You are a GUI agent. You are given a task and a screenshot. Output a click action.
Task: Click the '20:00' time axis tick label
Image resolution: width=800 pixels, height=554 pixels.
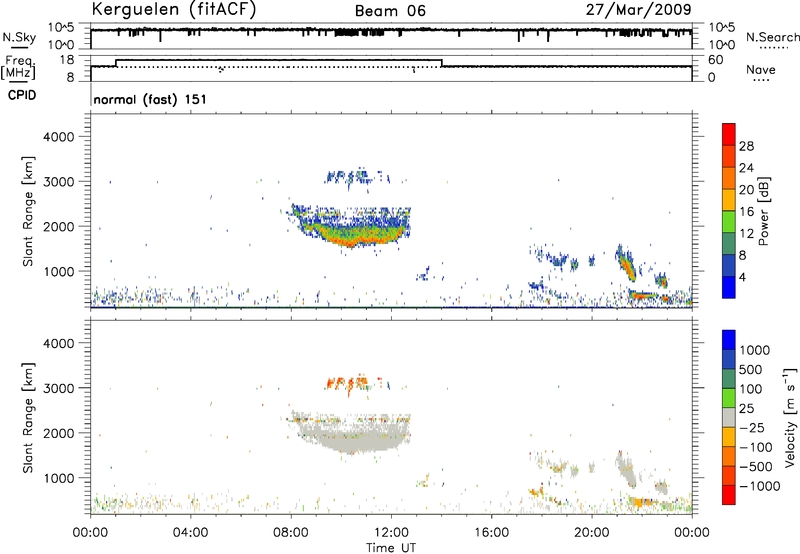point(592,533)
